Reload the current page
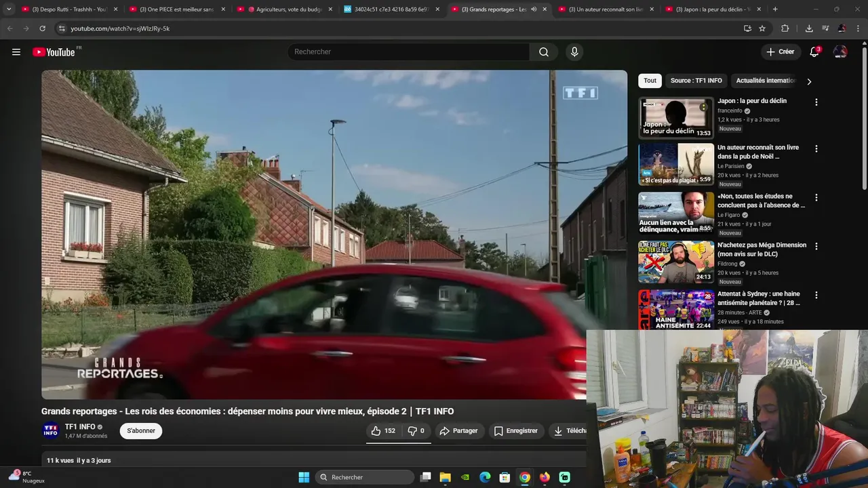Screen dimensions: 868x488 tap(42, 28)
